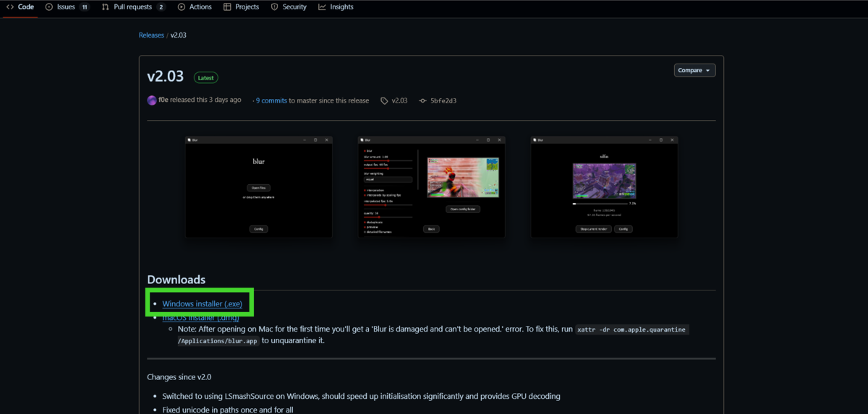Open the v2.03 release title

166,77
